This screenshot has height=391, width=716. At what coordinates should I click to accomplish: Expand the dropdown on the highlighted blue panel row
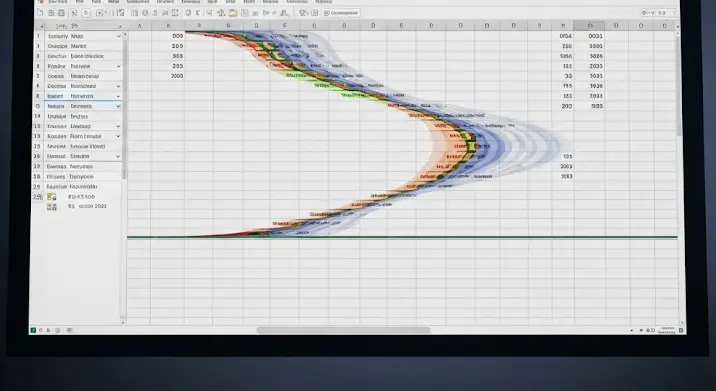(118, 106)
